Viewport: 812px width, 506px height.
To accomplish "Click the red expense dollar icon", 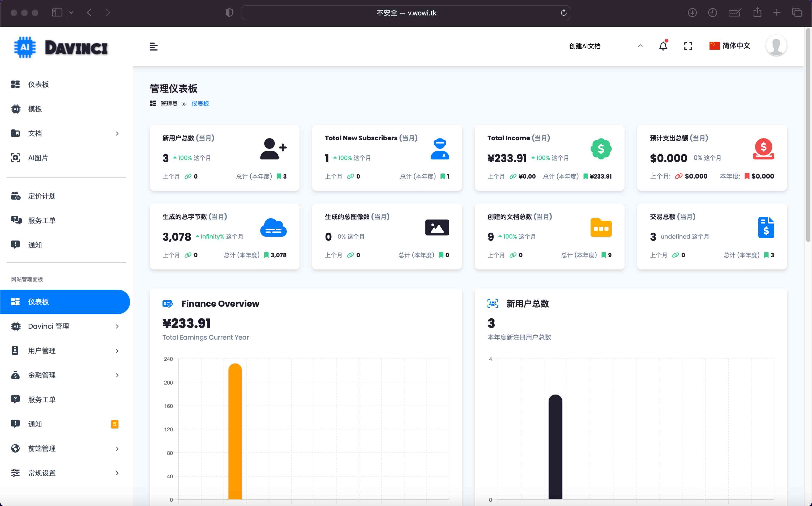I will point(763,149).
